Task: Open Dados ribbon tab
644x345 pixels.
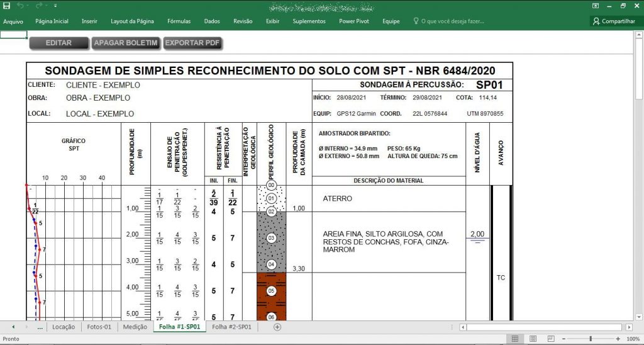Action: pyautogui.click(x=212, y=21)
